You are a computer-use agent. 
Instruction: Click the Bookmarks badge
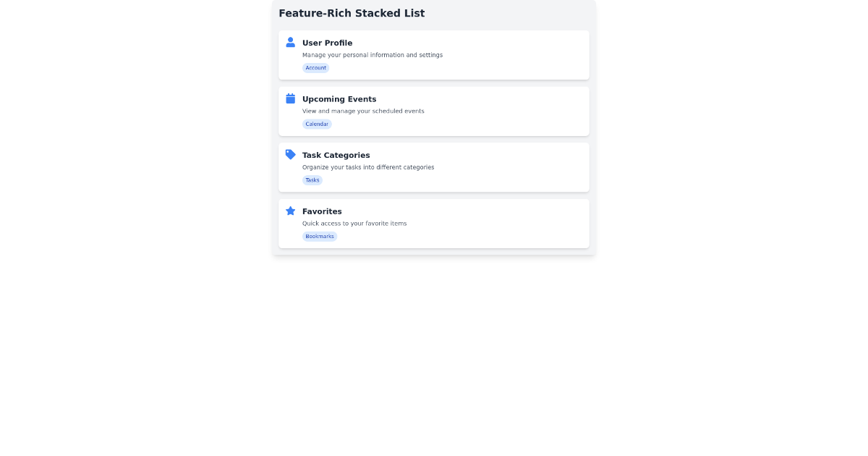point(319,237)
